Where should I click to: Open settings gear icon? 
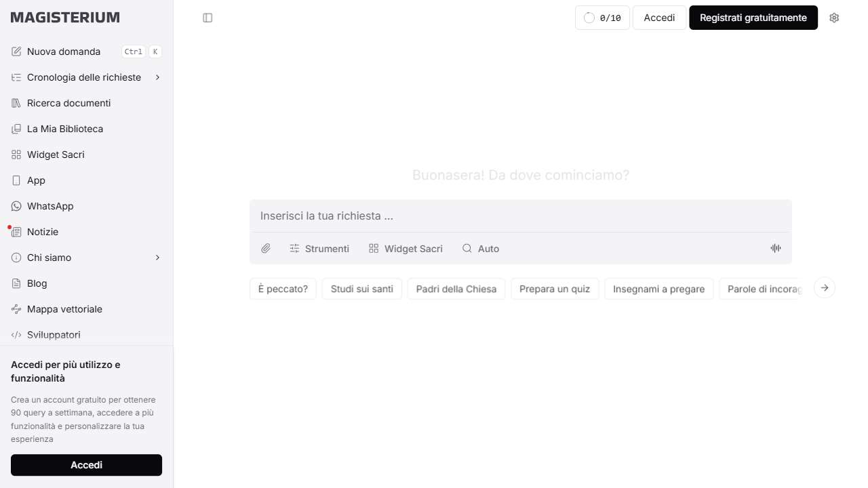pyautogui.click(x=834, y=18)
